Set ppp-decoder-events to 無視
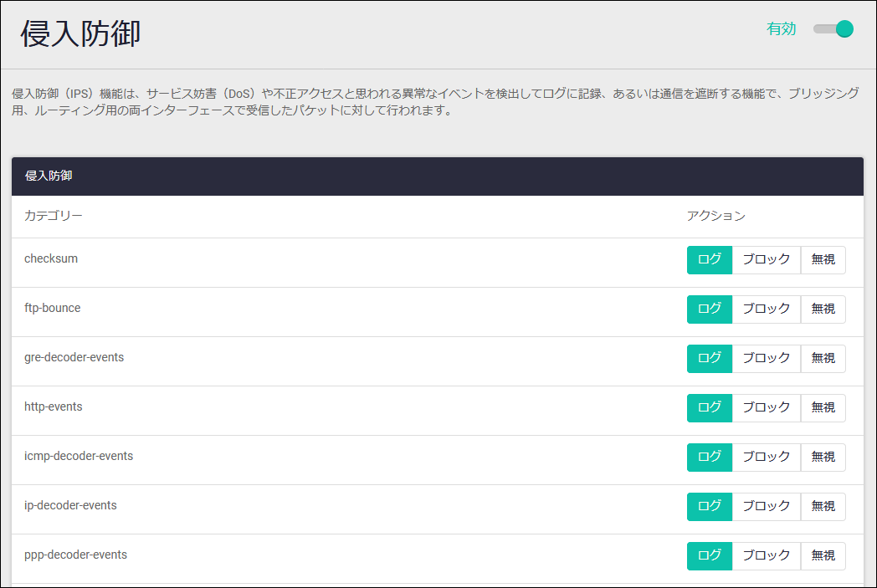Screen dimensions: 877x588 pyautogui.click(x=823, y=555)
